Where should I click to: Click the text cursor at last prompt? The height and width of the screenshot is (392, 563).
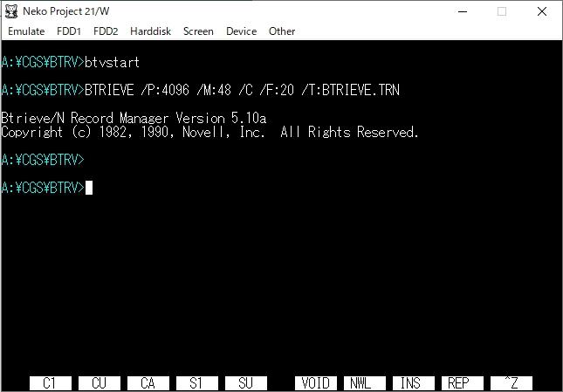[89, 188]
